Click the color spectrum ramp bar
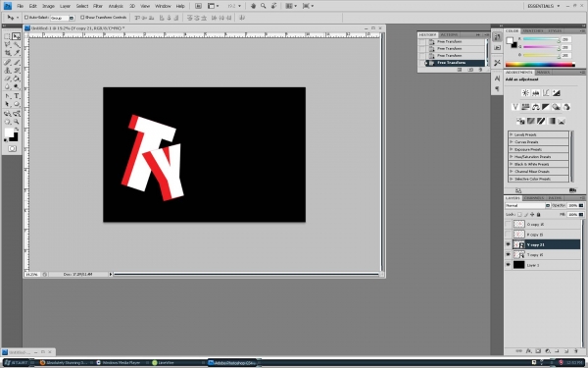Image resolution: width=588 pixels, height=368 pixels. 540,65
